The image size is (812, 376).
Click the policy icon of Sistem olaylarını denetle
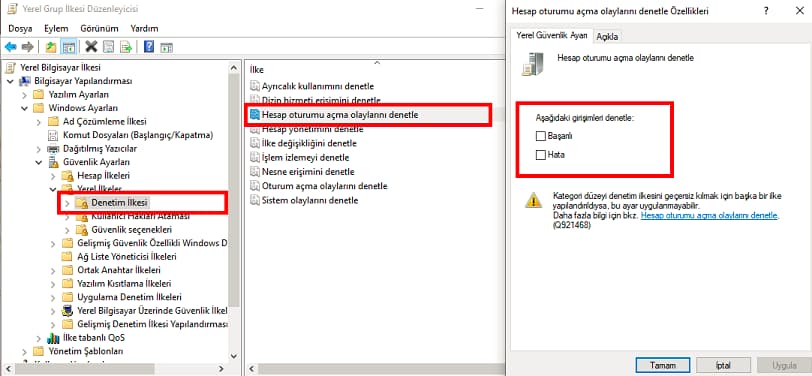[254, 200]
